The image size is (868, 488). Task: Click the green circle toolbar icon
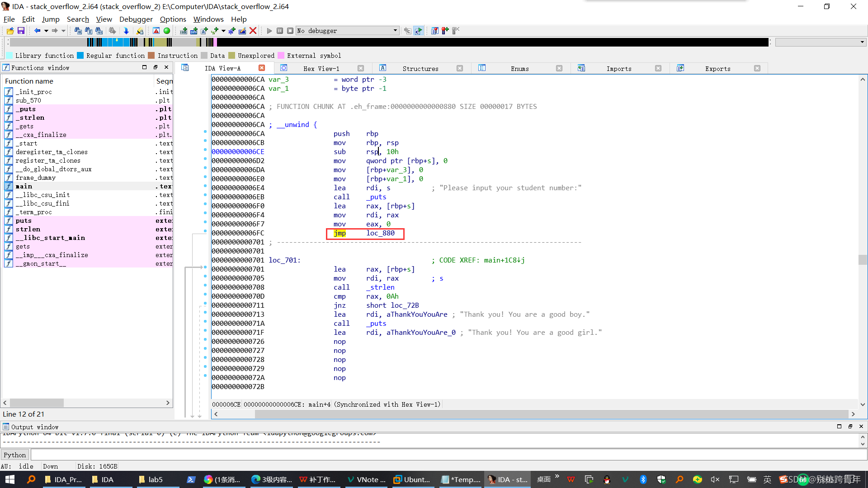coord(167,31)
